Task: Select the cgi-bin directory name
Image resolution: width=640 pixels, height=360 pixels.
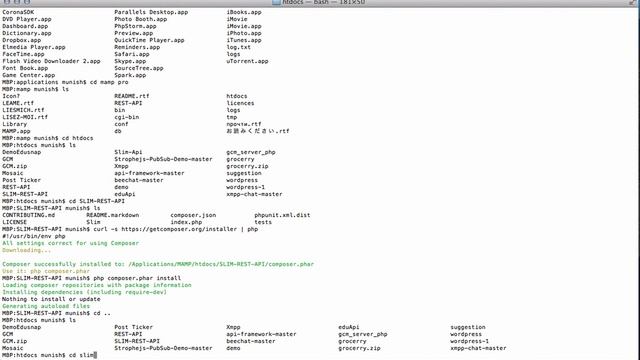Action: tap(127, 117)
